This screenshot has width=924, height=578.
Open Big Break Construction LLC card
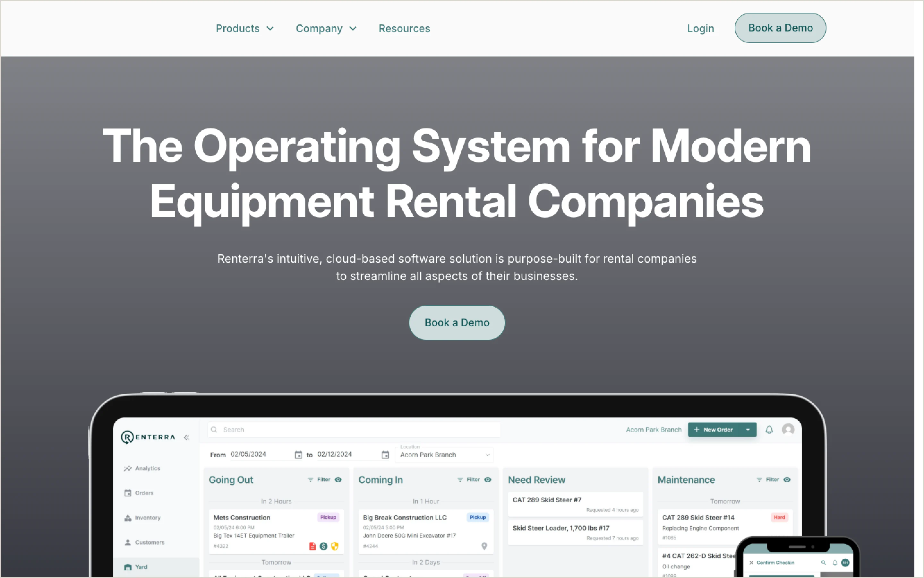pos(426,531)
